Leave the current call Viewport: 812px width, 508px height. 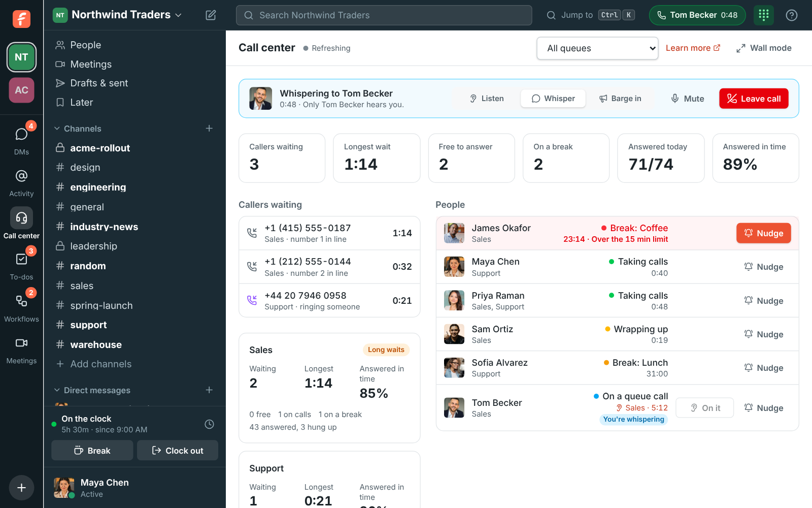(x=754, y=99)
